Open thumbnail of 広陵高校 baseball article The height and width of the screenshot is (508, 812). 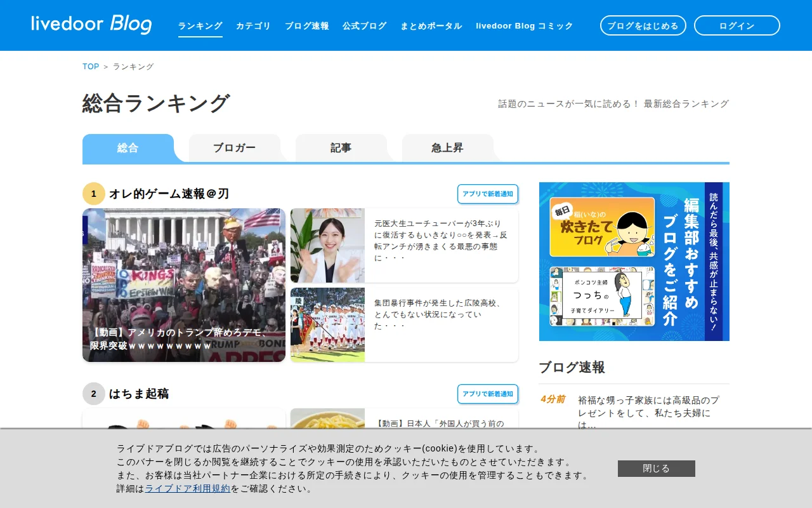[x=327, y=325]
